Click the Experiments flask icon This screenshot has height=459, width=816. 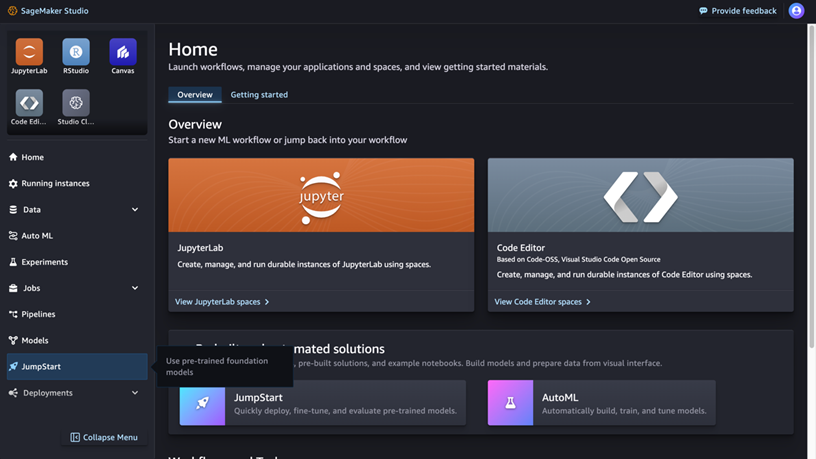pyautogui.click(x=13, y=262)
